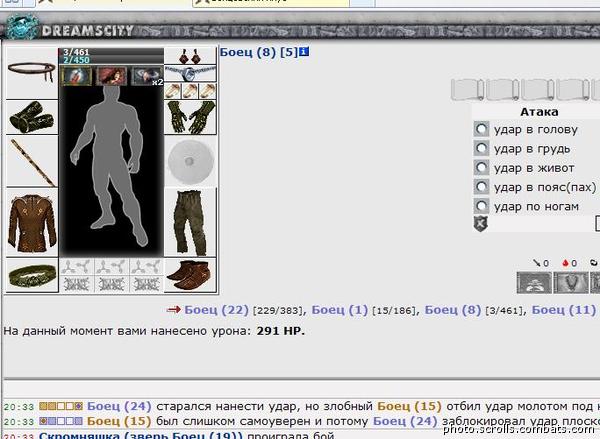The image size is (600, 439).
Task: Click Боец (8) [3/461] in fighters list
Action: (453, 310)
